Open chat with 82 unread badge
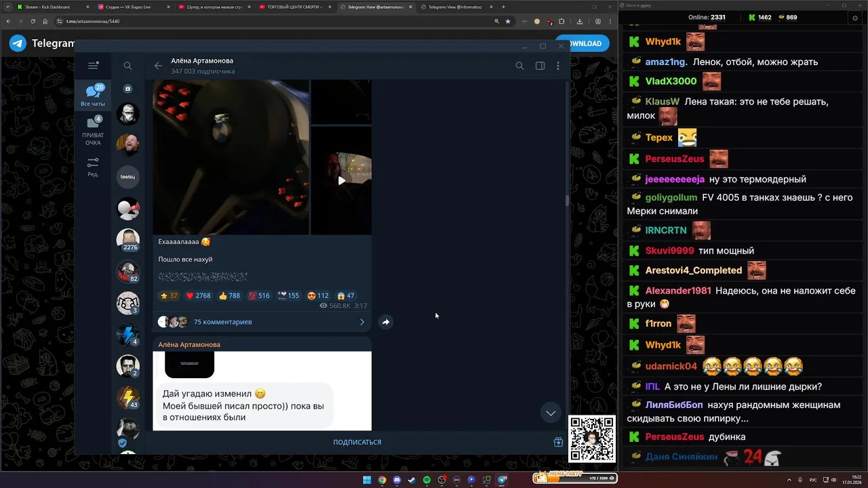This screenshot has height=488, width=868. click(x=127, y=272)
